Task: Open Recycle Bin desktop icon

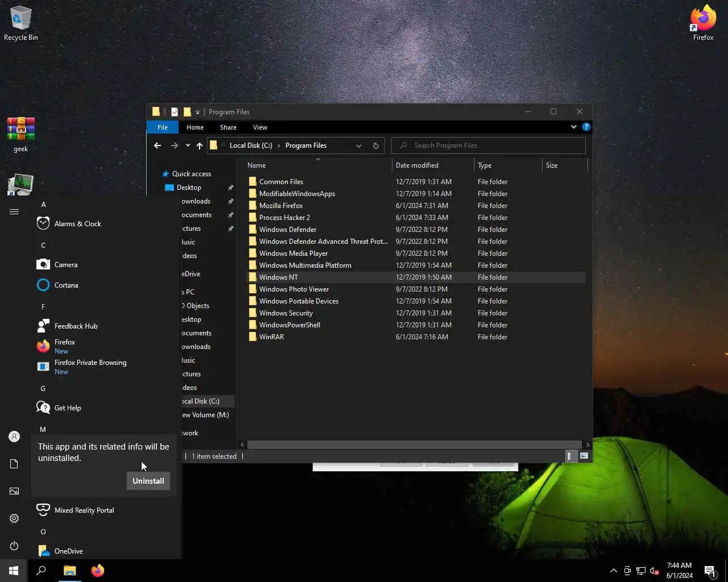Action: 20,24
